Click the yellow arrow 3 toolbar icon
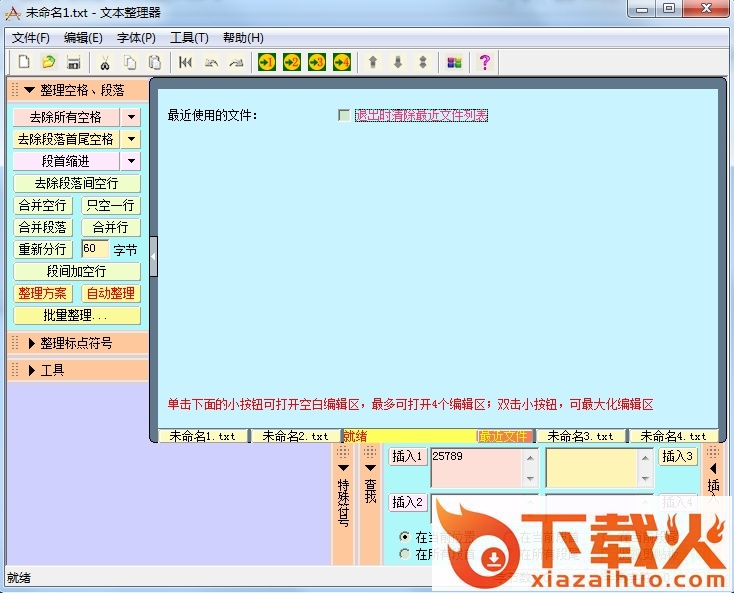Screen dimensions: 734x593 (x=317, y=62)
